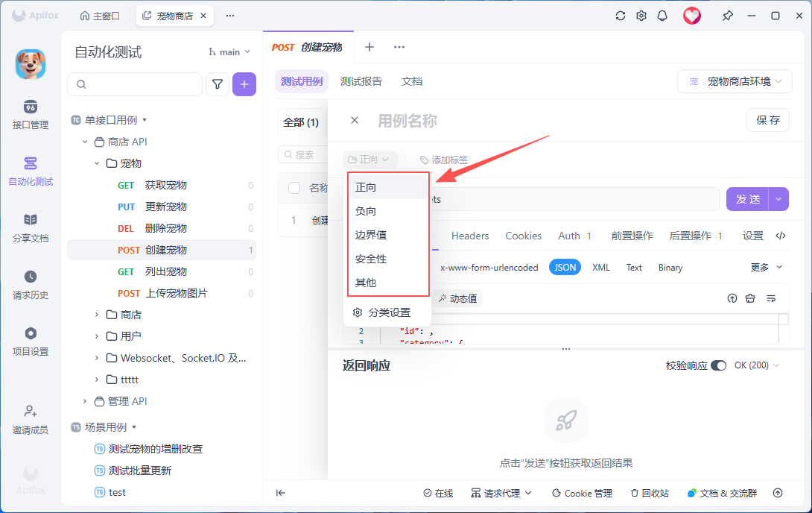
Task: Open the 宠物商店环境 environment dropdown
Action: point(735,81)
